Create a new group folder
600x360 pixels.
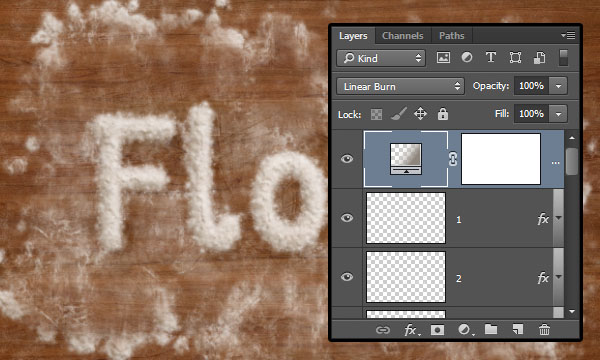[x=491, y=329]
